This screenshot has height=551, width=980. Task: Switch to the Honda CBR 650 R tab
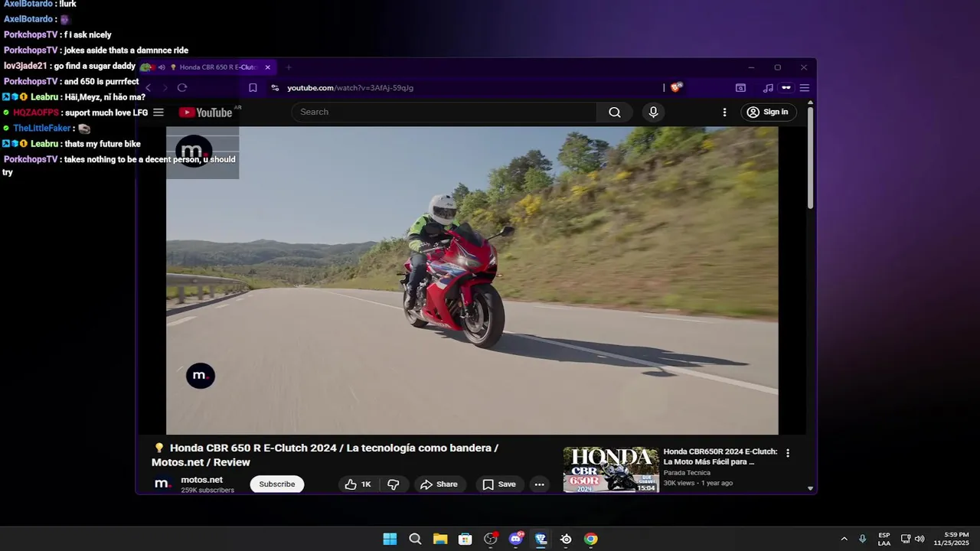pyautogui.click(x=207, y=67)
